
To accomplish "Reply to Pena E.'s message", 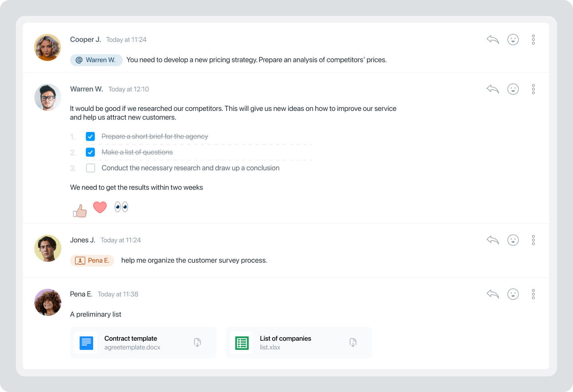I will click(493, 294).
